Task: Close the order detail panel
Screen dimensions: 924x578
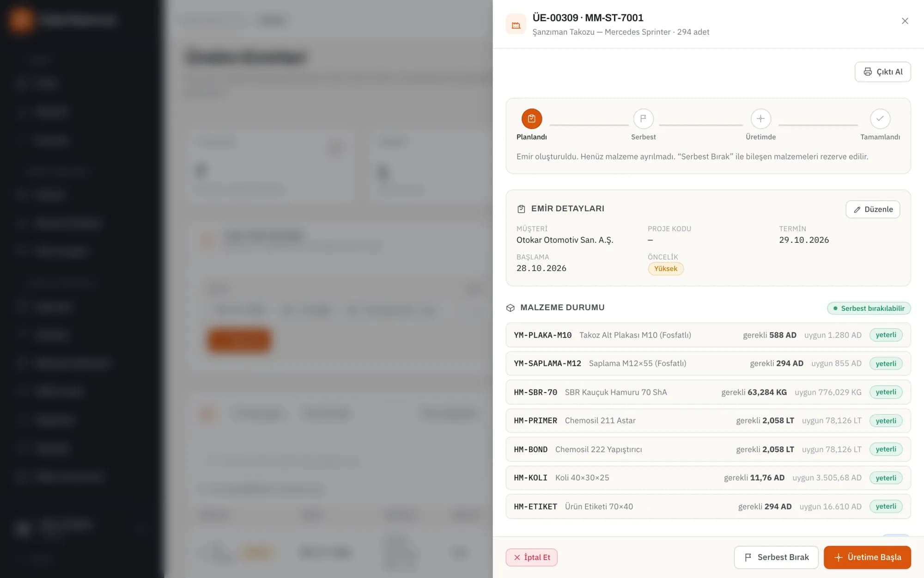Action: pyautogui.click(x=905, y=21)
